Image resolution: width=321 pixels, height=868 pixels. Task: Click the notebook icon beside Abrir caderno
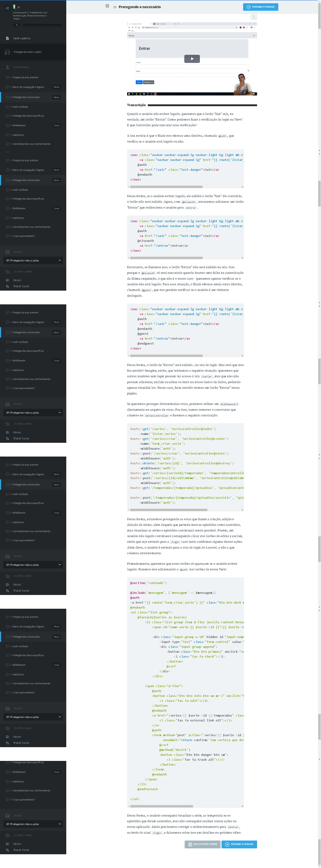(x=7, y=38)
